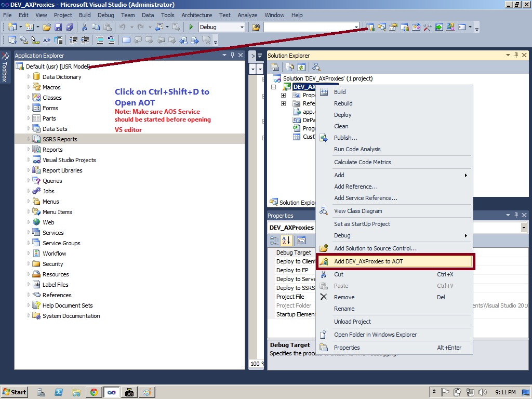Click the Navigate Backward icon
Image resolution: width=532 pixels, height=399 pixels.
coord(159,27)
